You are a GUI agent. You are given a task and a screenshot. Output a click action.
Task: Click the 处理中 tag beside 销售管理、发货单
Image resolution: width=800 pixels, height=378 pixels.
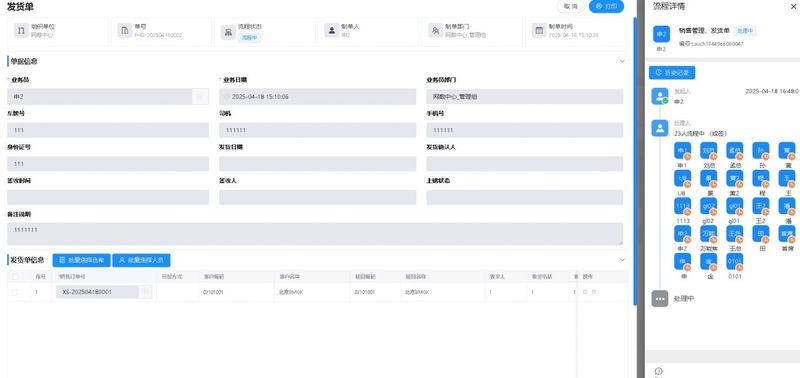tap(745, 31)
